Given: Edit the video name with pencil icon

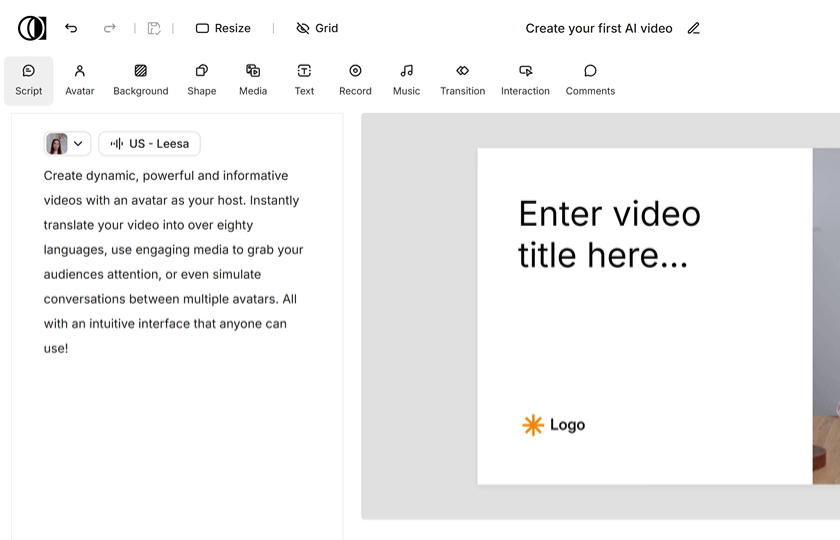Looking at the screenshot, I should tap(694, 28).
